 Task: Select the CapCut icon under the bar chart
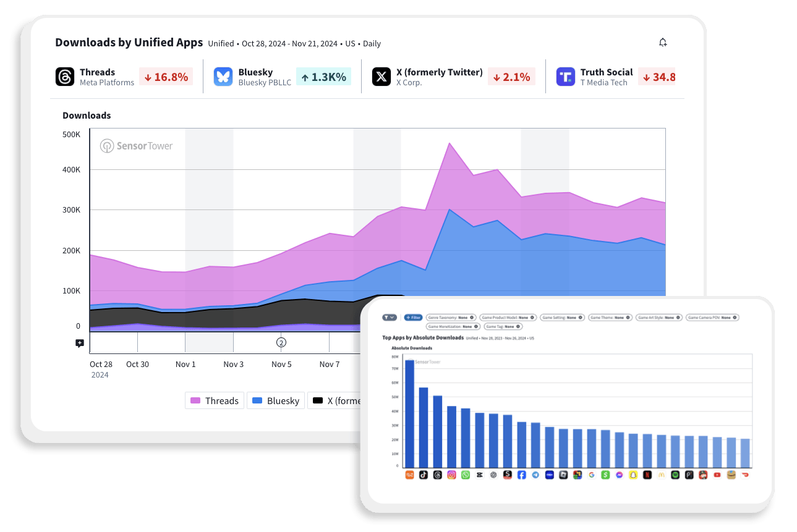(479, 475)
